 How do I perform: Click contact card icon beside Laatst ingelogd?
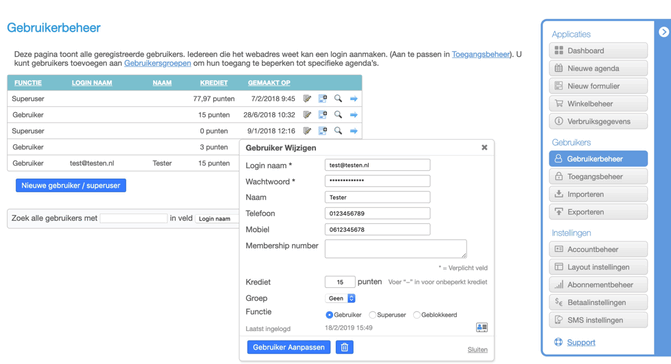pos(482,328)
